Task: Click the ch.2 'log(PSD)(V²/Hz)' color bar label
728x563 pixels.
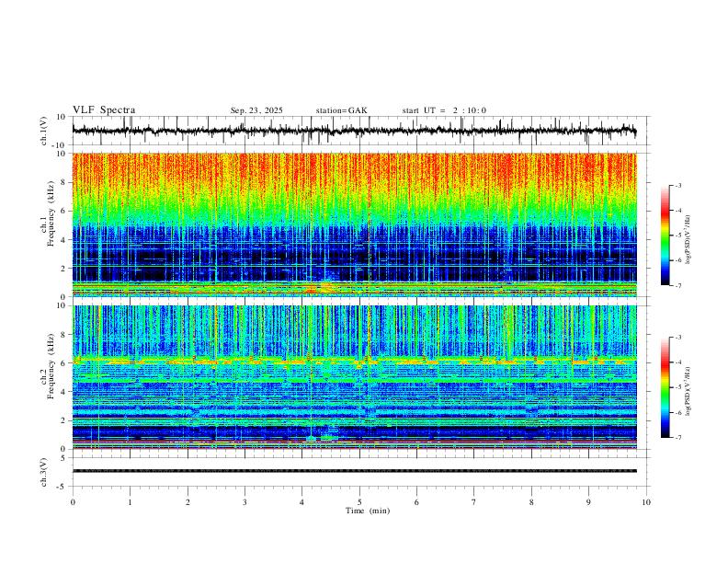Action: (688, 391)
